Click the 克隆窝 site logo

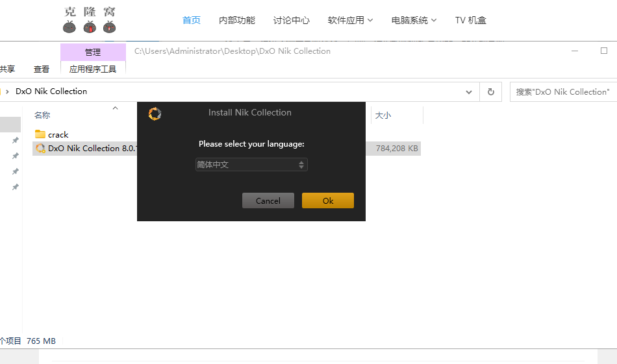tap(90, 20)
